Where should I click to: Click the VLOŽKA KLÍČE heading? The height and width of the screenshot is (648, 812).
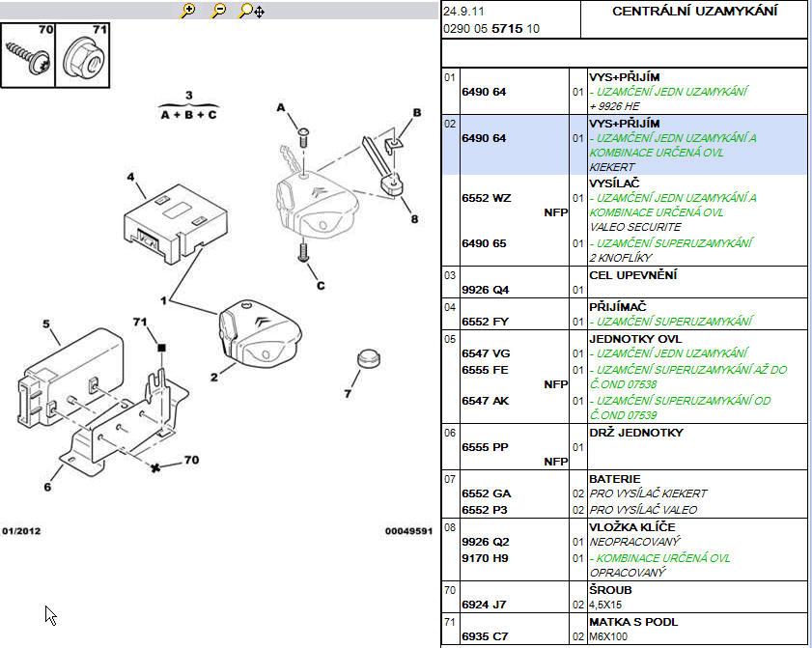click(x=632, y=527)
